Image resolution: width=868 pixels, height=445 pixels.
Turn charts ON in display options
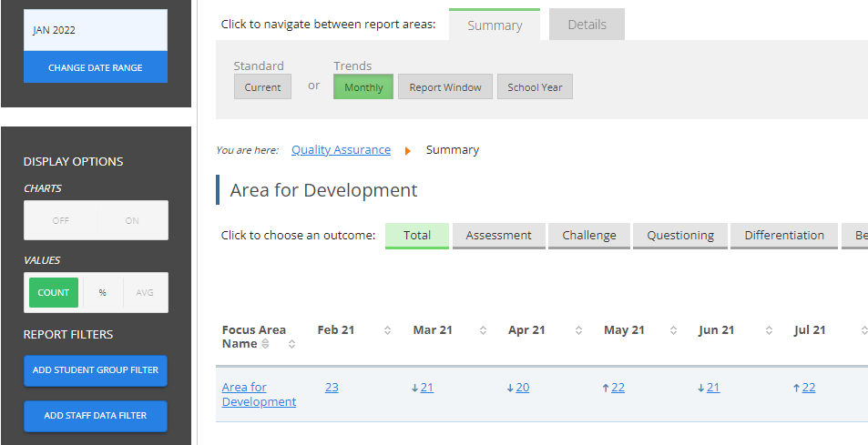(132, 220)
